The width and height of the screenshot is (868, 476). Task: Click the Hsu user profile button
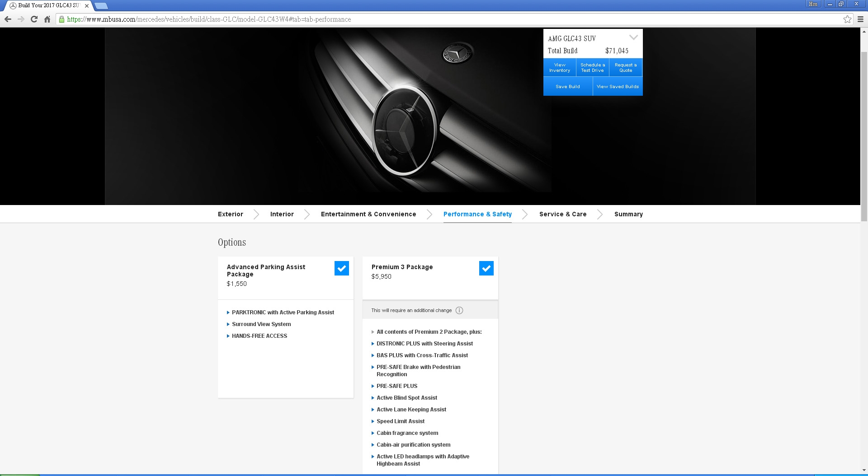(813, 4)
